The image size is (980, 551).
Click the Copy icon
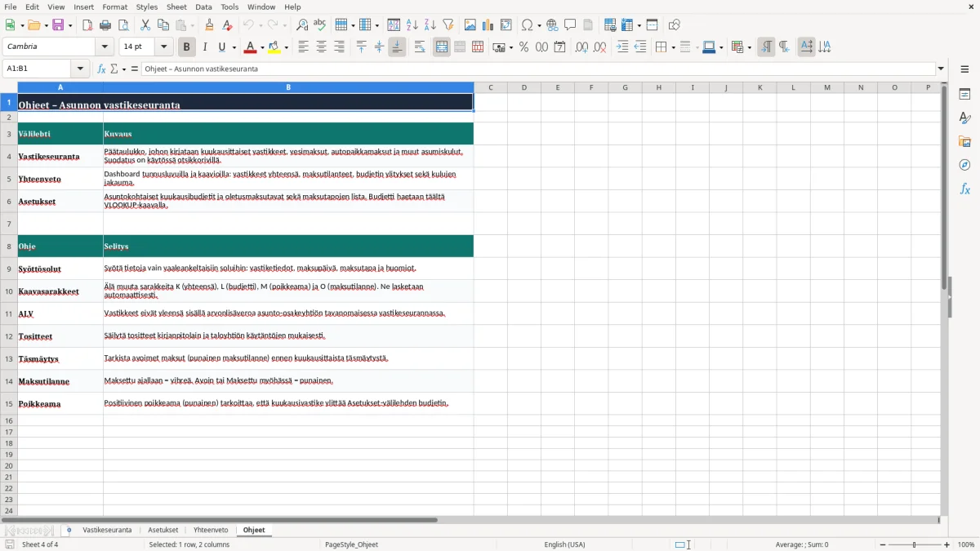point(163,25)
